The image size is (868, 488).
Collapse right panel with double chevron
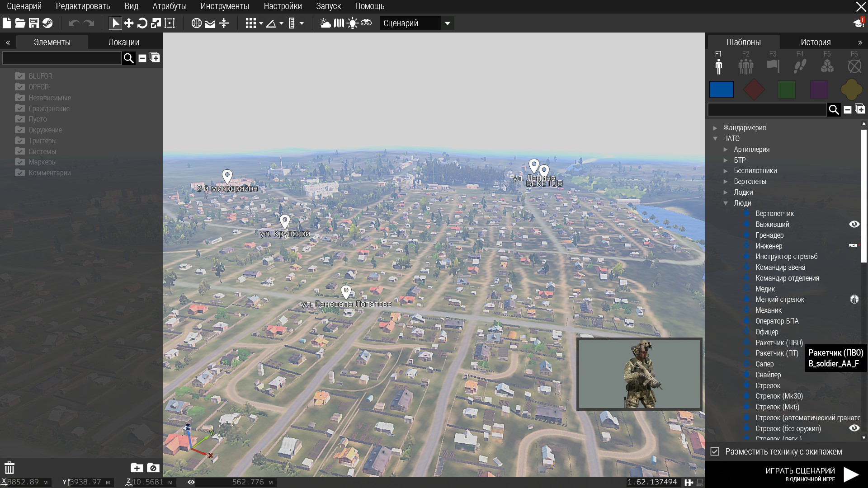point(860,42)
